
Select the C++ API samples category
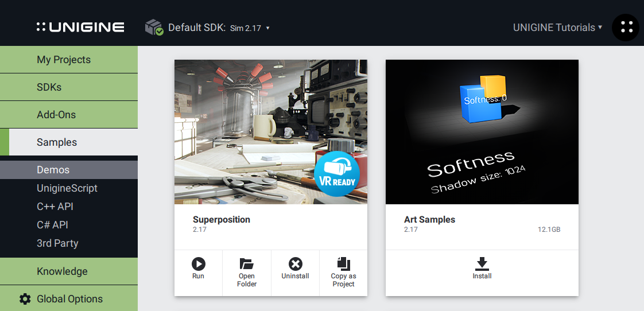[55, 207]
